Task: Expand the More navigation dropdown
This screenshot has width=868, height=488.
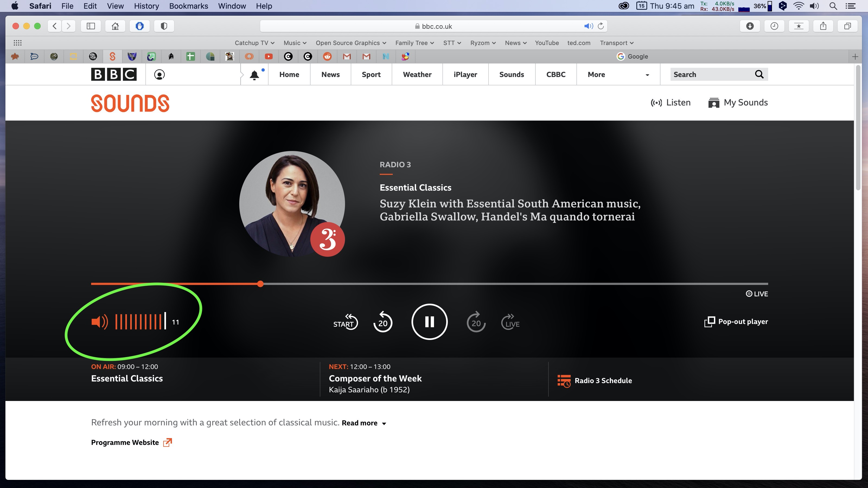Action: (x=618, y=75)
